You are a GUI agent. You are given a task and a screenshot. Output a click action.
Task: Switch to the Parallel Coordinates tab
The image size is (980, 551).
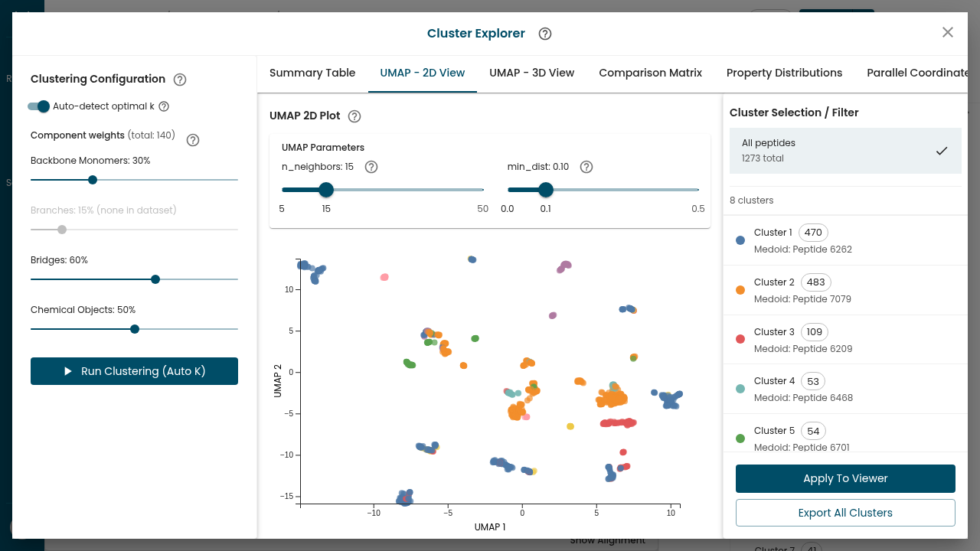(x=917, y=73)
